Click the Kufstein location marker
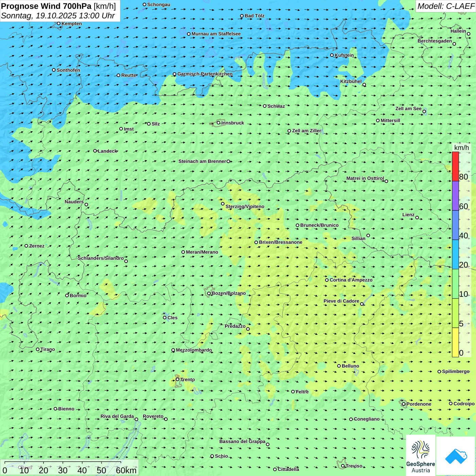 [x=332, y=55]
